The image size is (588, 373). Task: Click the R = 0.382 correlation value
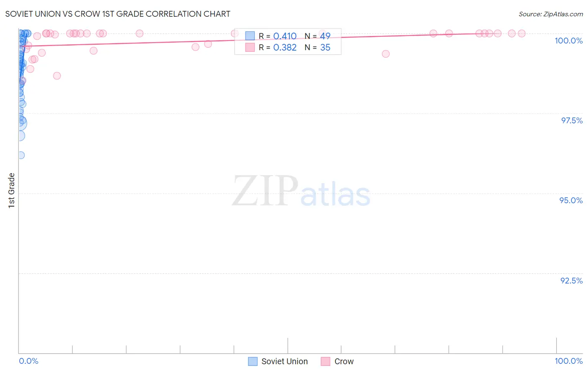[278, 47]
